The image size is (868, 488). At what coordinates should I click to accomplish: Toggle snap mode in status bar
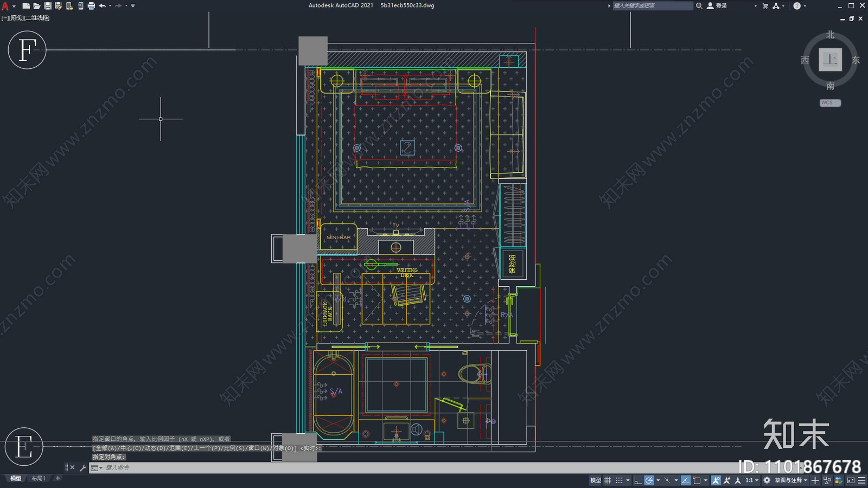[619, 480]
